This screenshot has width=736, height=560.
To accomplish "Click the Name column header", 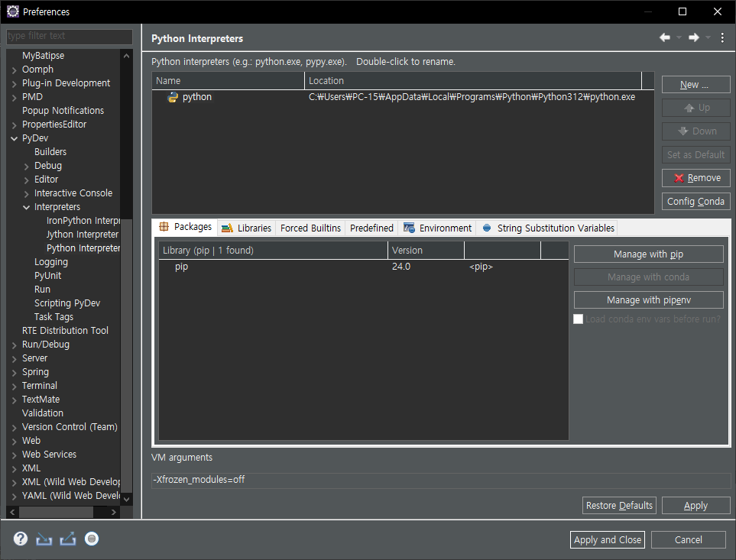I will coord(228,81).
